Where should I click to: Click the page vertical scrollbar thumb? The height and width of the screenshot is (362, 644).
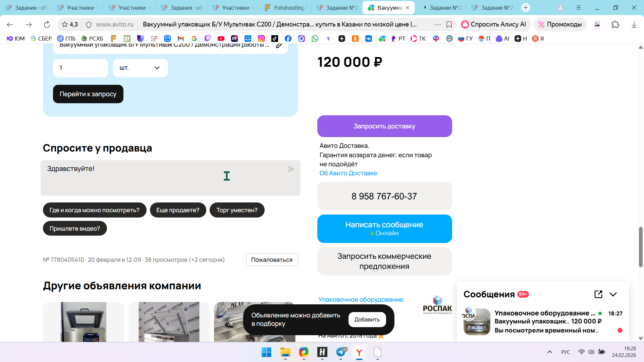641,247
